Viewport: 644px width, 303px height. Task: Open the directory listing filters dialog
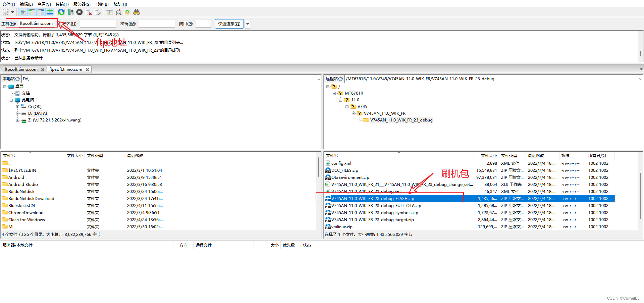coord(109,12)
